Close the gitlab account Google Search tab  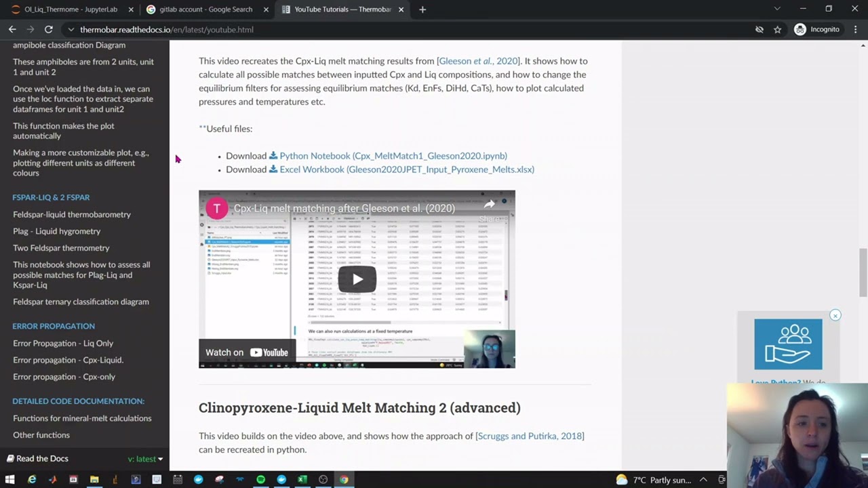pos(266,9)
